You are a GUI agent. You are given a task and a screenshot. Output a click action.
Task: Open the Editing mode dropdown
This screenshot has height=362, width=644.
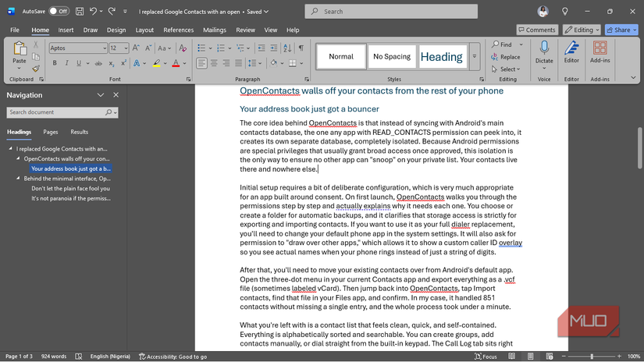pos(582,30)
